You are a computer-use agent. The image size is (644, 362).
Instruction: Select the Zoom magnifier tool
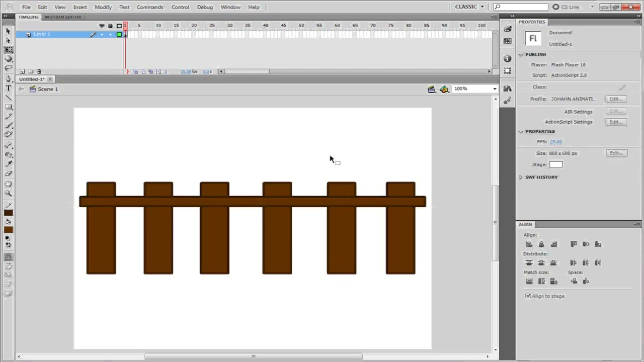[8, 193]
